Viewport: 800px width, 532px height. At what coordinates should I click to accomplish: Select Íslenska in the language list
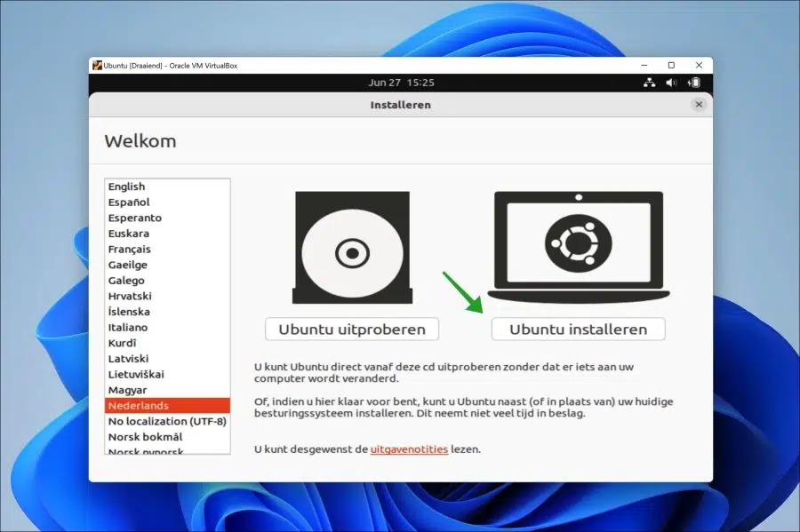click(167, 312)
